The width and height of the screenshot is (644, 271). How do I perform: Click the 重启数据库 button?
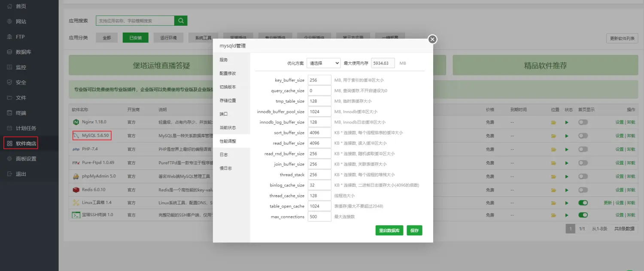click(389, 230)
